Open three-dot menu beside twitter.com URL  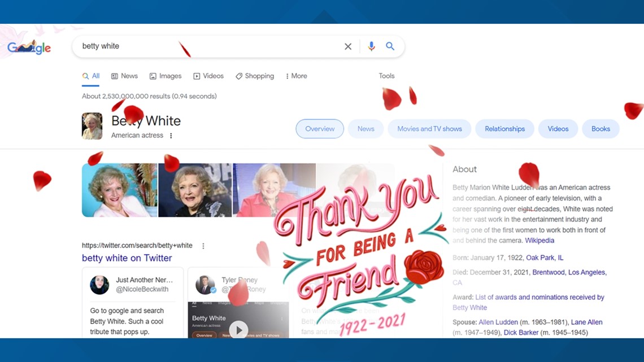[x=203, y=246]
